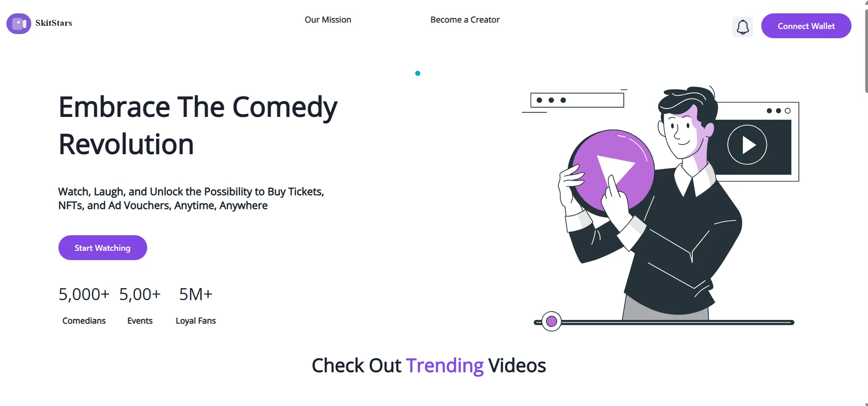Screen dimensions: 868x406
Task: Click the Start Watching button
Action: click(x=103, y=248)
